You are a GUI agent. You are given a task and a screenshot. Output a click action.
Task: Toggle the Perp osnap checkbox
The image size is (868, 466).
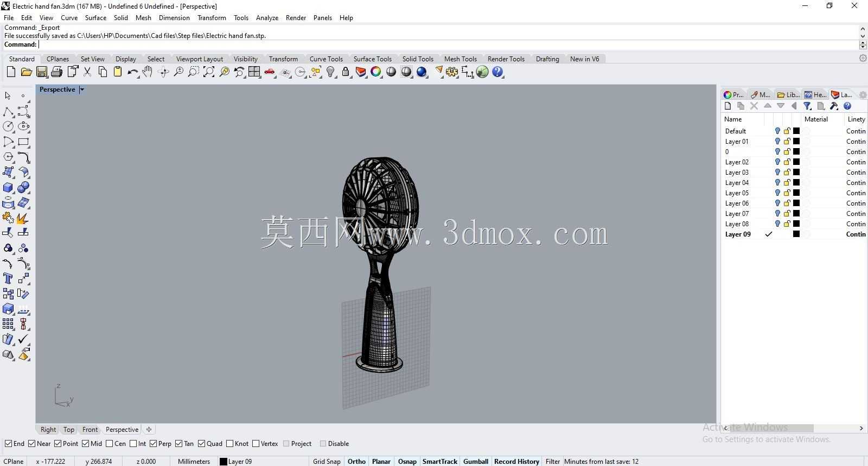[153, 444]
